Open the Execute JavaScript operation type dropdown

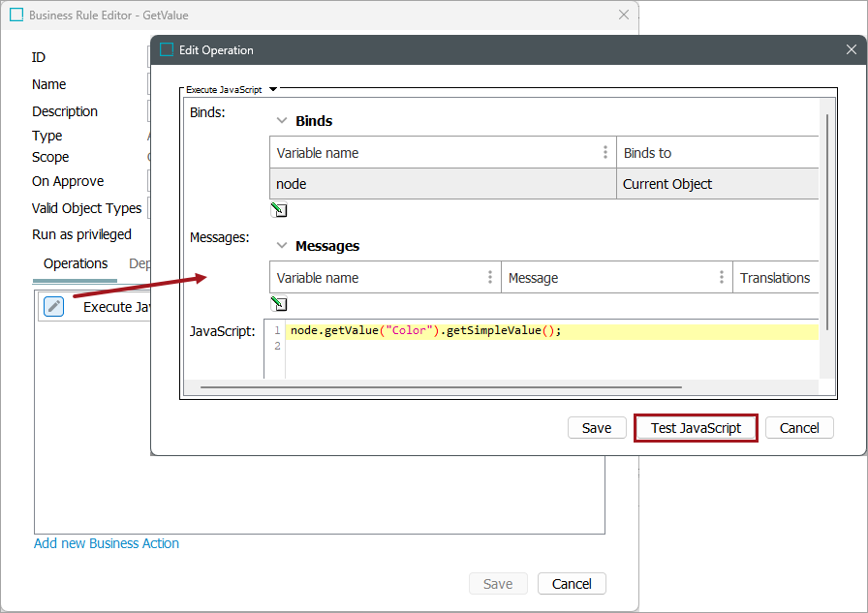coord(273,89)
